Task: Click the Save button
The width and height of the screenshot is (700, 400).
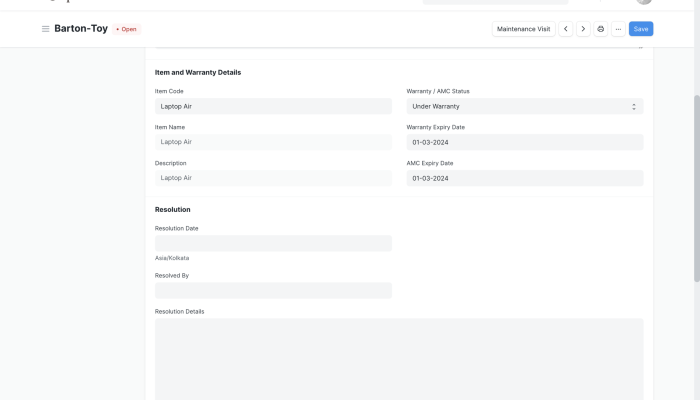Action: [641, 29]
